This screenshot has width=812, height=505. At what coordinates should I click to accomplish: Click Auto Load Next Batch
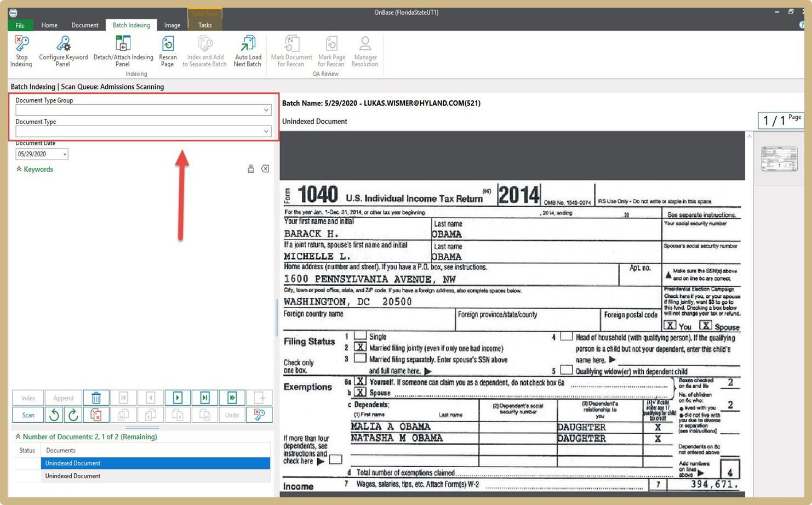[248, 52]
